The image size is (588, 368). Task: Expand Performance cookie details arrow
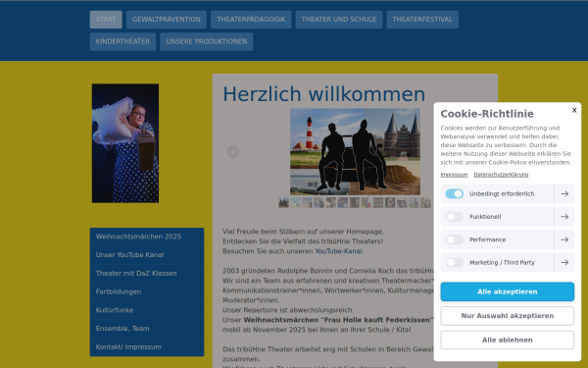(x=564, y=239)
